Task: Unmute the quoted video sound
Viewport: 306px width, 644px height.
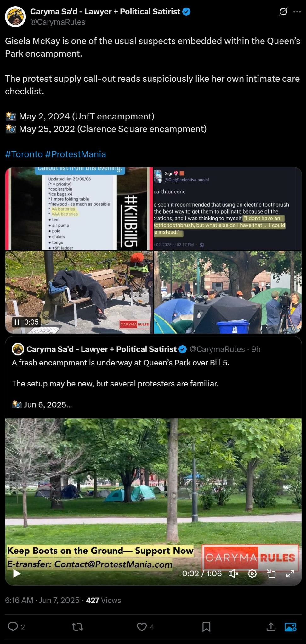Action: [233, 574]
